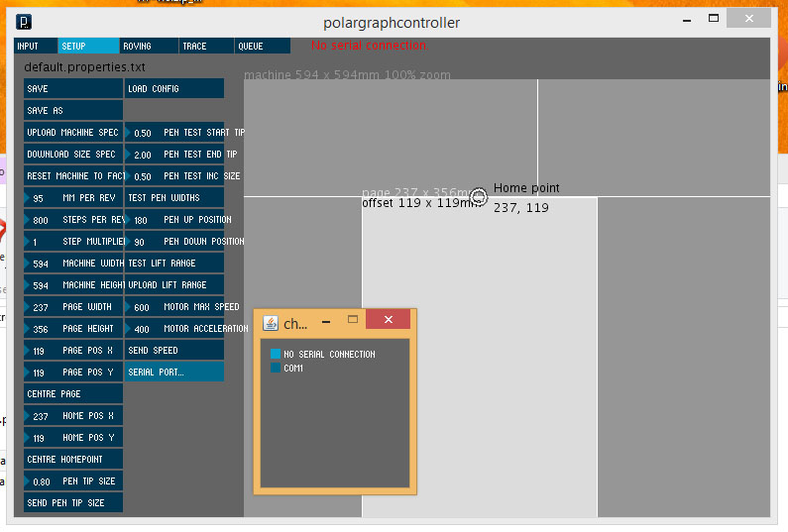Click the polargraphcontroller app icon in title bar
The width and height of the screenshot is (788, 532).
pyautogui.click(x=24, y=22)
